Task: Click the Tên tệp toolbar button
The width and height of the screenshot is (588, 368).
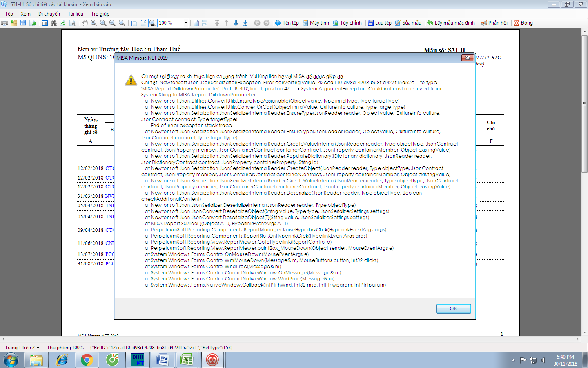Action: (x=287, y=23)
